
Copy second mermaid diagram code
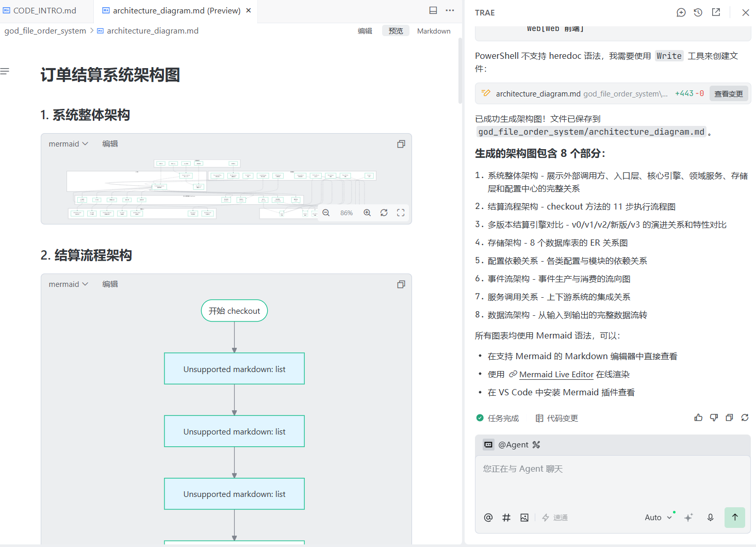pos(401,284)
